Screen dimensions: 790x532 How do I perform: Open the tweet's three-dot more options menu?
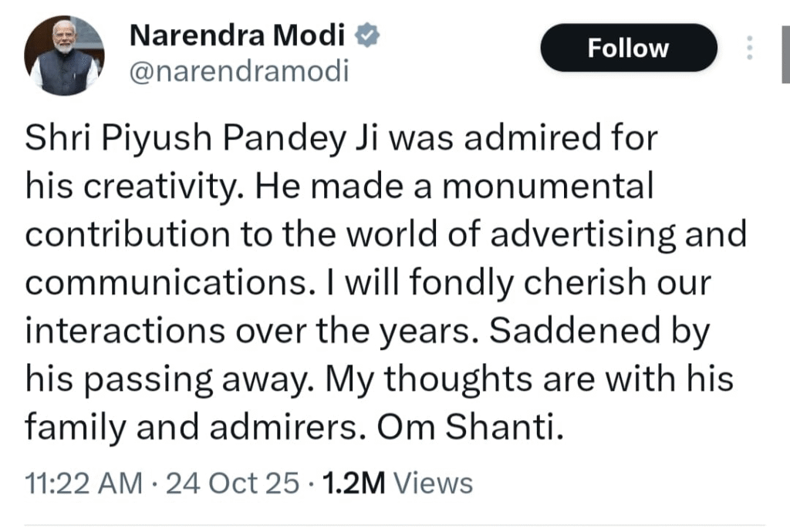[x=748, y=49]
